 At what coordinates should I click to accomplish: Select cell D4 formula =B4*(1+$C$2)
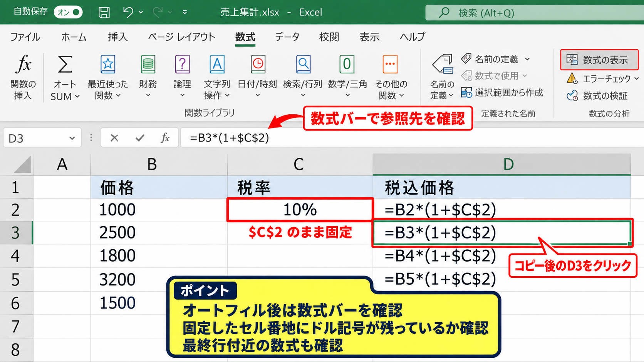coord(501,256)
